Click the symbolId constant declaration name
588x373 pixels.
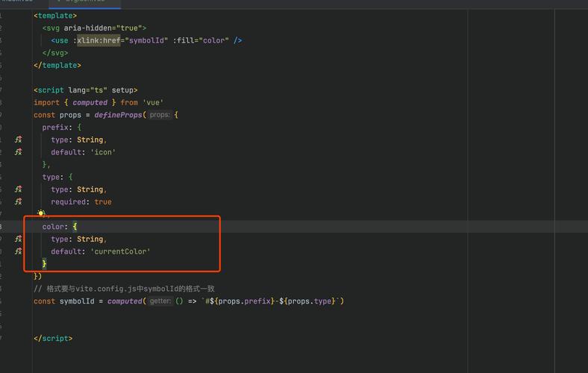click(x=77, y=301)
